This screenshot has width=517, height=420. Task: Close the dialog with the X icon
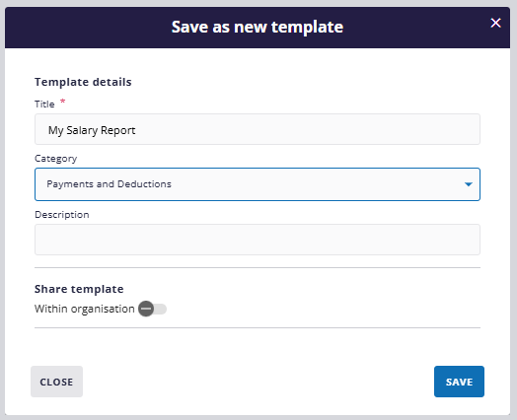click(x=495, y=23)
